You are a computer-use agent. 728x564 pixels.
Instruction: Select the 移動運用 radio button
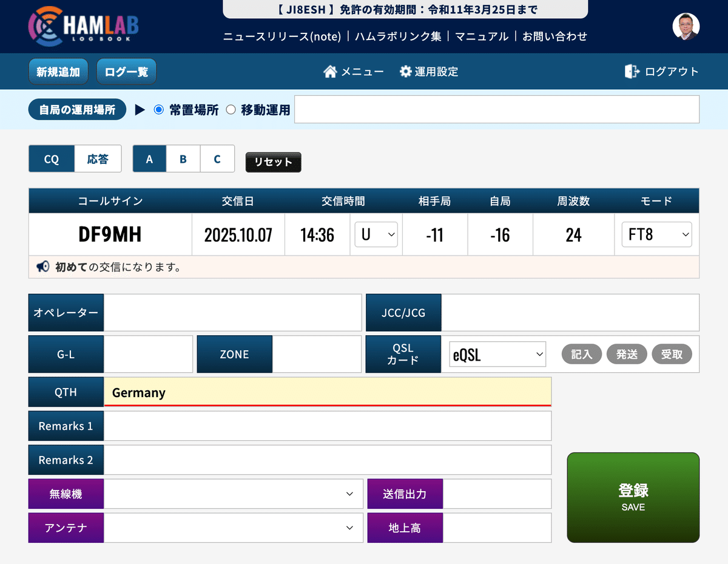[x=231, y=109]
